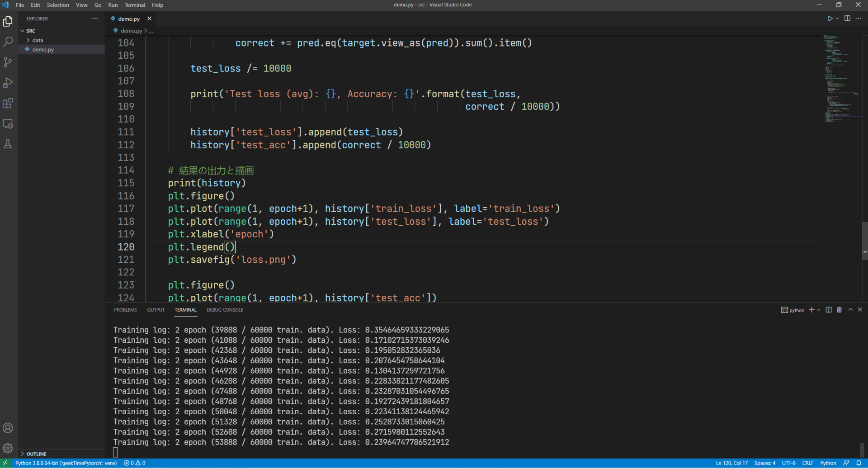Open the Search view in activity bar
Viewport: 868px width, 469px height.
pos(8,42)
